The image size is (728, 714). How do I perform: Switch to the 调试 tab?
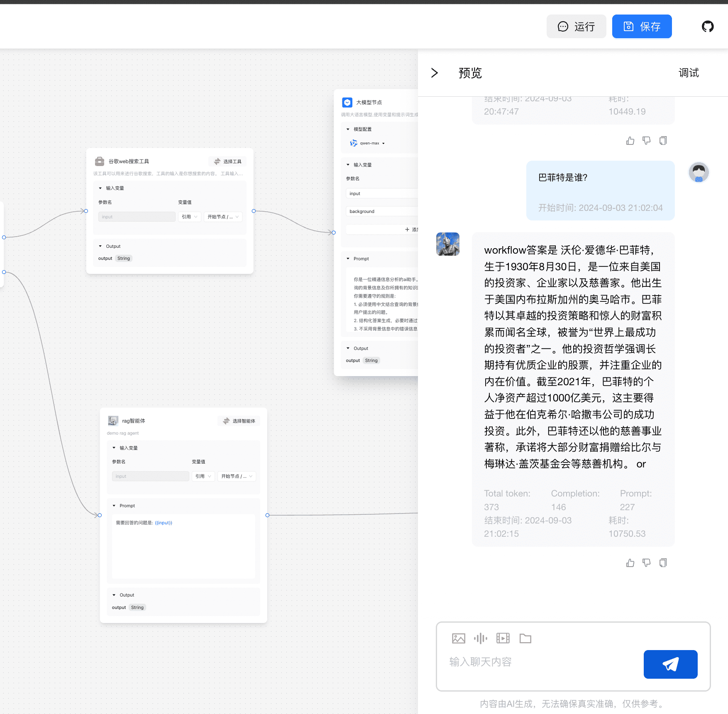[x=688, y=73]
